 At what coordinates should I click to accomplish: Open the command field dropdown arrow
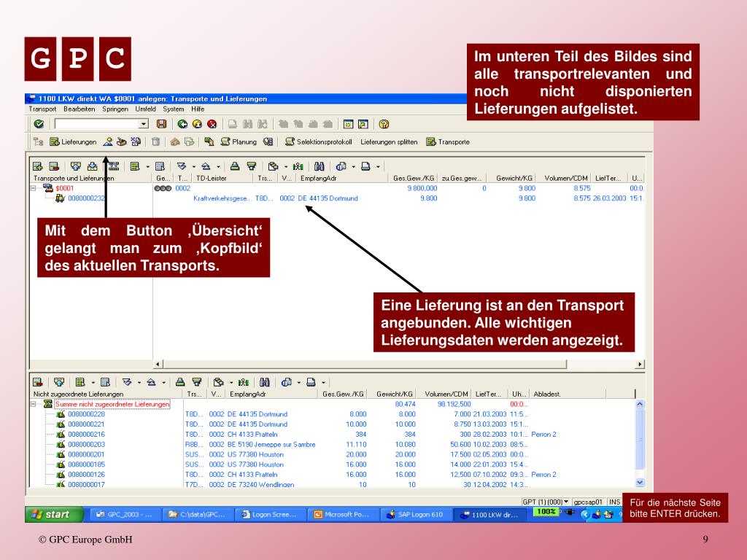point(144,124)
